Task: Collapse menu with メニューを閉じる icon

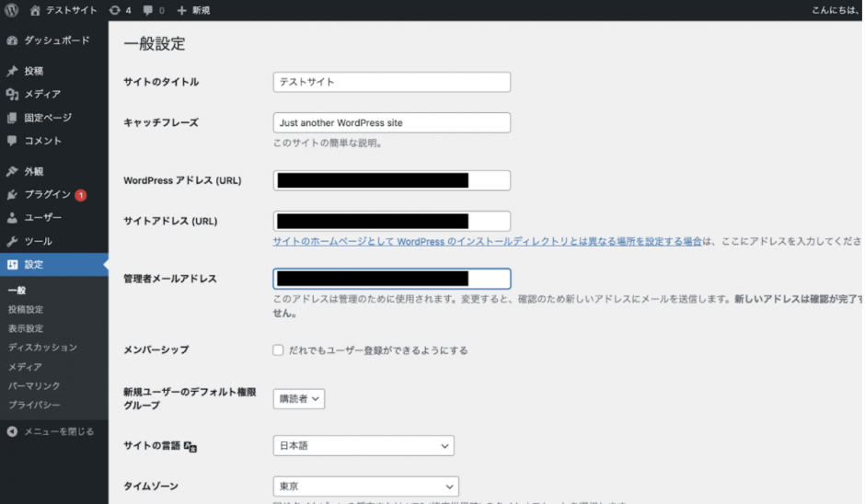Action: click(x=12, y=431)
